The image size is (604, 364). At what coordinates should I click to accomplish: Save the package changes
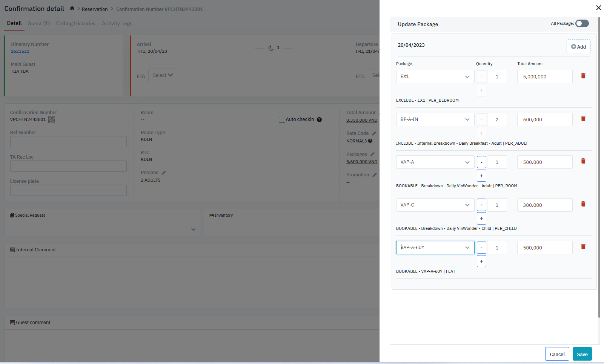pyautogui.click(x=582, y=354)
